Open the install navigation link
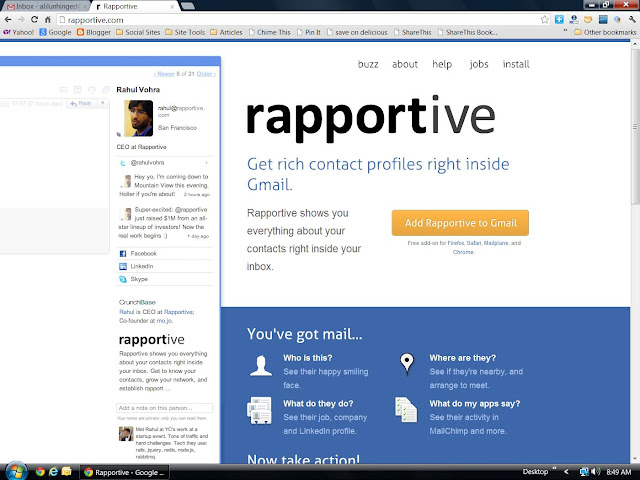Image resolution: width=640 pixels, height=480 pixels. 516,64
